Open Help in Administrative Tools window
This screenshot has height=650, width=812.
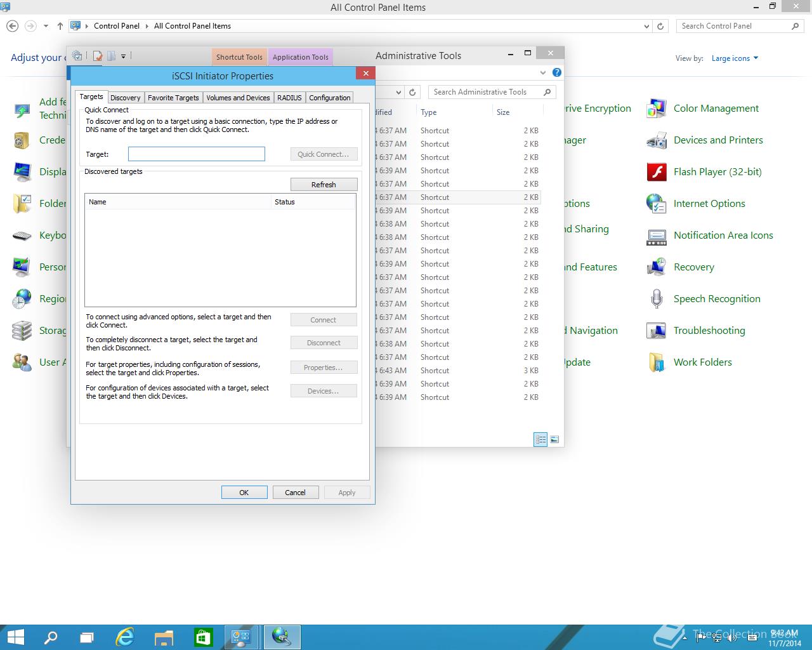click(556, 72)
